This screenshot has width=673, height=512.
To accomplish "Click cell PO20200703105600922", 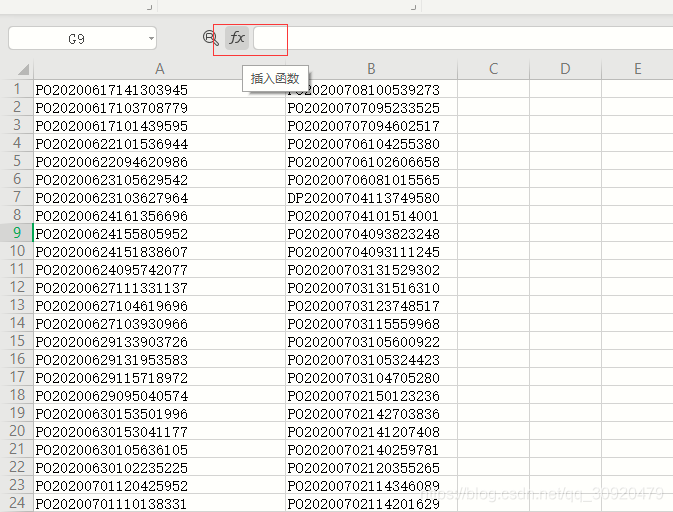I will [x=372, y=342].
